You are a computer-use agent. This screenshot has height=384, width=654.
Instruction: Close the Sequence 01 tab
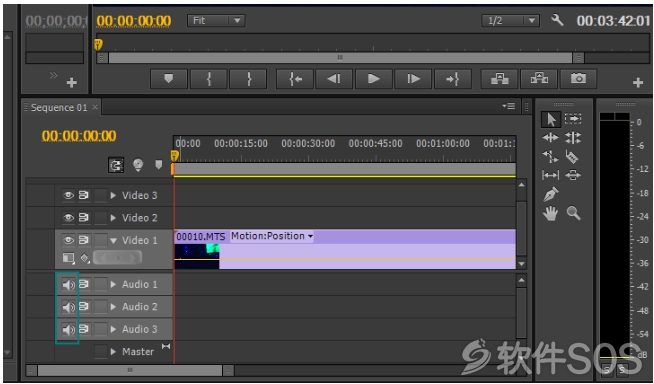(x=95, y=107)
